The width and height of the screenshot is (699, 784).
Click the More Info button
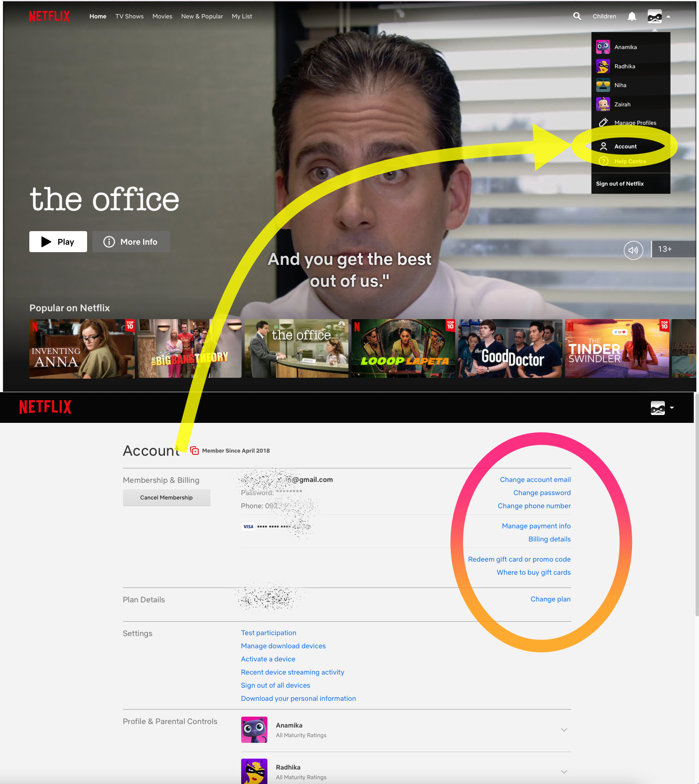[x=131, y=242]
